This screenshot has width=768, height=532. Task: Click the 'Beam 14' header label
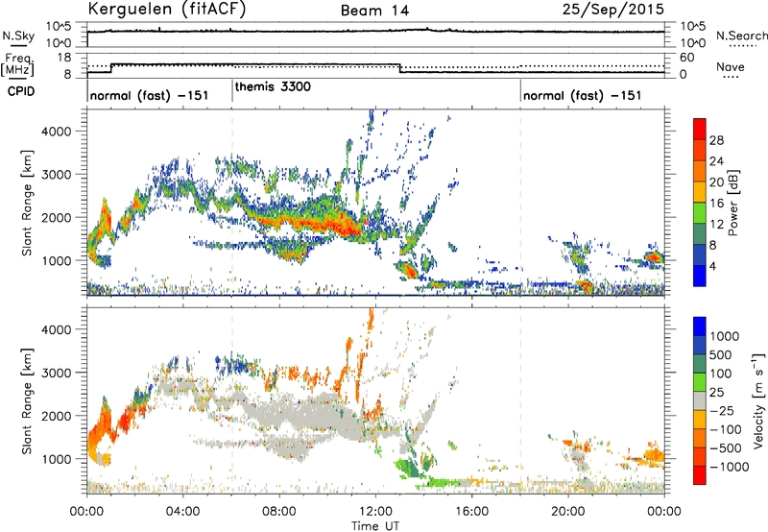coord(374,11)
